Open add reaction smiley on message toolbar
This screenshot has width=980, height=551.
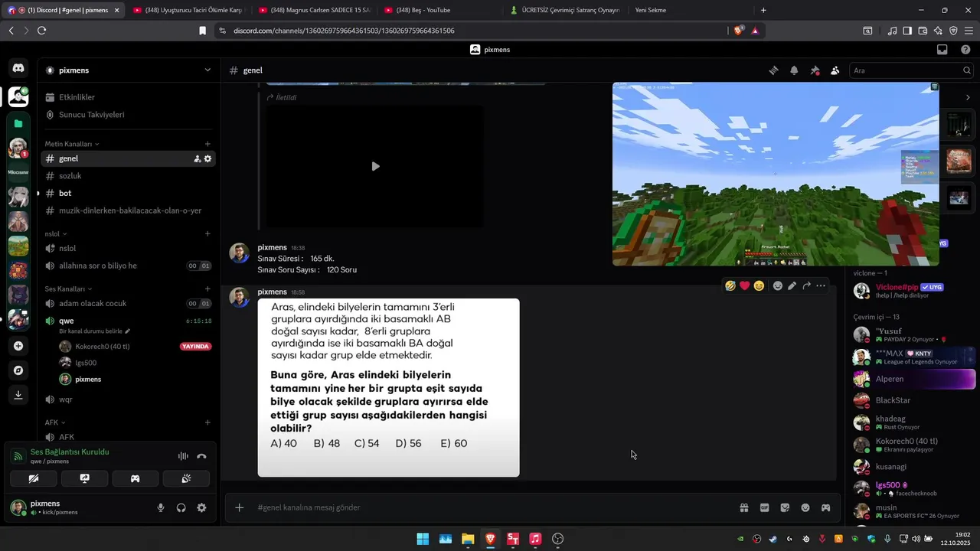click(x=777, y=285)
